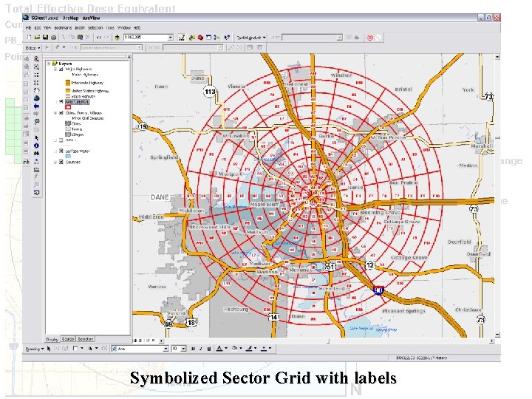Click the Print icon in the standard toolbar
532x399 pixels.
pos(53,38)
